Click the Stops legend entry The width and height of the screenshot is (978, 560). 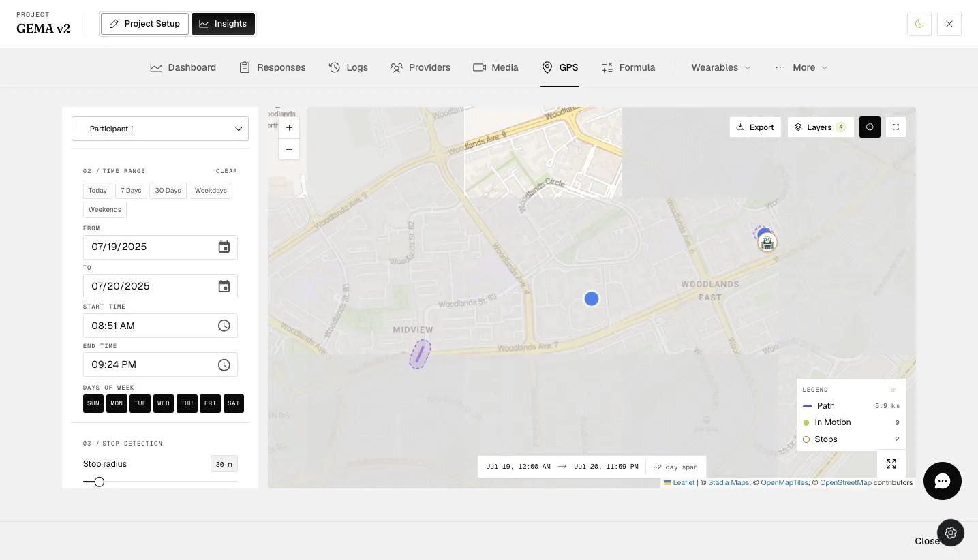851,439
